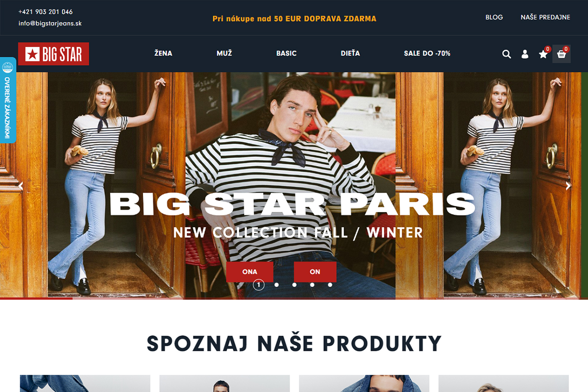Open the ŽENA menu category
The width and height of the screenshot is (588, 392).
point(163,53)
